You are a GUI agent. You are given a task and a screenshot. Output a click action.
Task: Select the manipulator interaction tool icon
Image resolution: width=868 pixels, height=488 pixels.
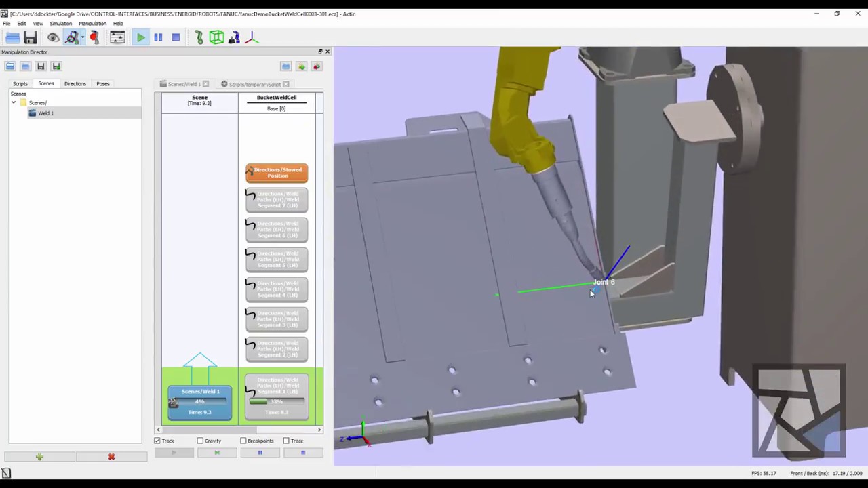point(71,38)
